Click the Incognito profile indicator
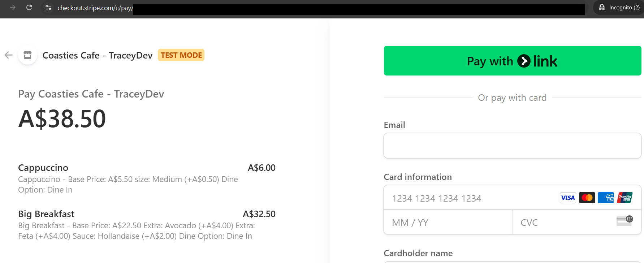 pyautogui.click(x=619, y=8)
